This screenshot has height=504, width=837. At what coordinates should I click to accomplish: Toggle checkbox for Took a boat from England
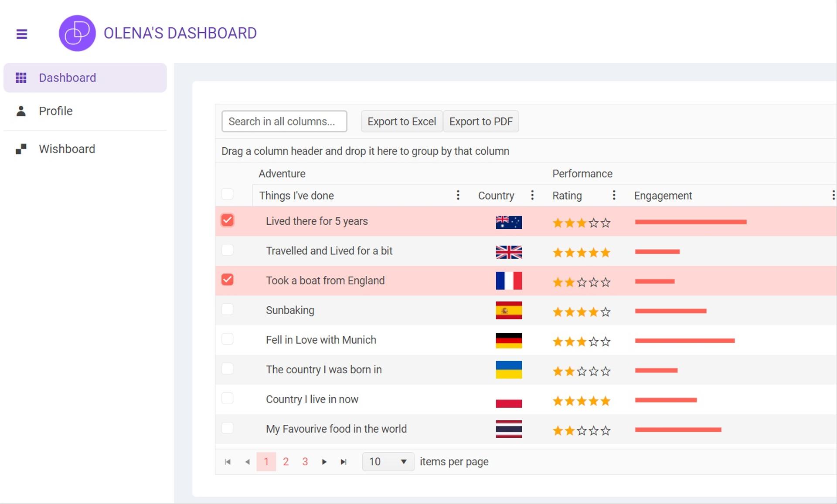[x=228, y=280]
